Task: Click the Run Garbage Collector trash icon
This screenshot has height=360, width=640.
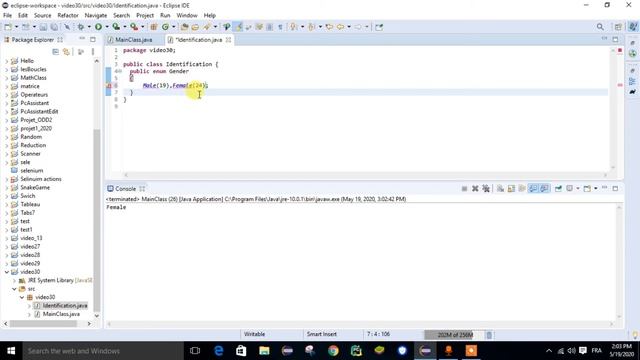Action: 489,335
